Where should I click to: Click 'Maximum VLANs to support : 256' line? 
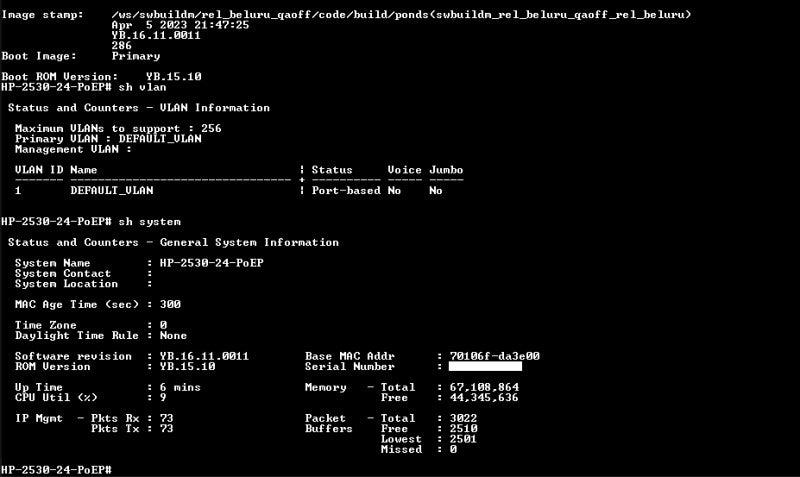(x=118, y=128)
